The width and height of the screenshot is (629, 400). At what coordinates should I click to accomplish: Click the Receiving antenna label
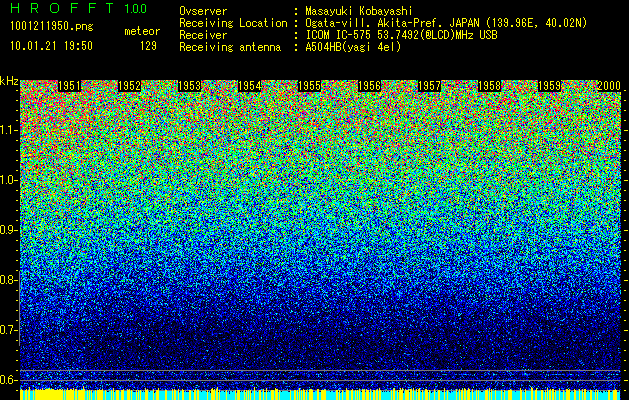(x=230, y=47)
